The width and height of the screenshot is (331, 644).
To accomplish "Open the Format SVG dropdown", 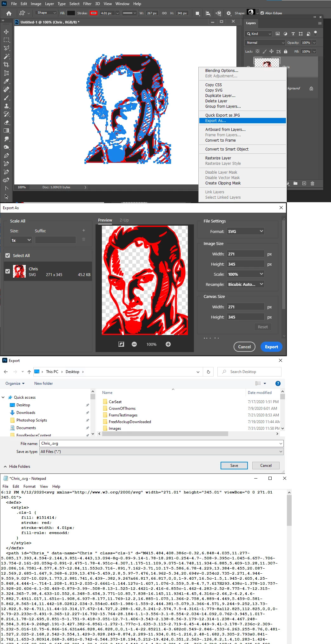I will click(246, 231).
